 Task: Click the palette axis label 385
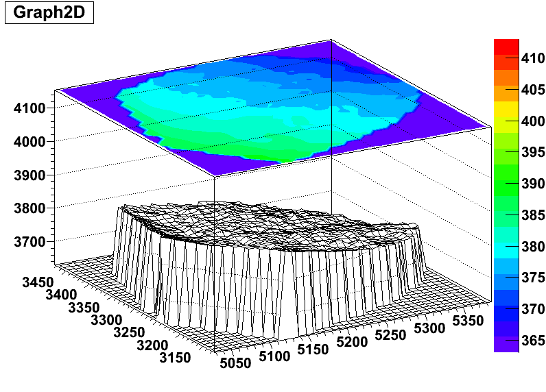pyautogui.click(x=533, y=215)
